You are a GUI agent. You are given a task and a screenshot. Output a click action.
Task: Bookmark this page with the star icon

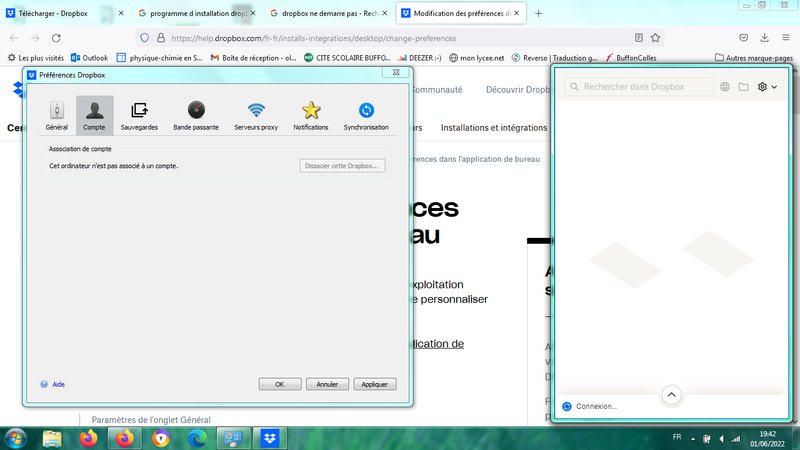[655, 37]
